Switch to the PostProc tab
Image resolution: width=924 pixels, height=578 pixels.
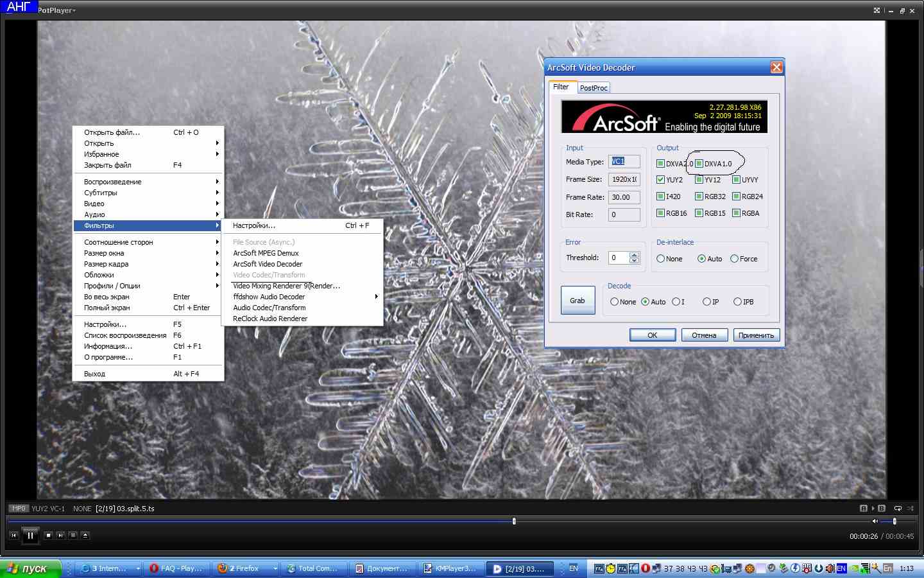tap(594, 88)
